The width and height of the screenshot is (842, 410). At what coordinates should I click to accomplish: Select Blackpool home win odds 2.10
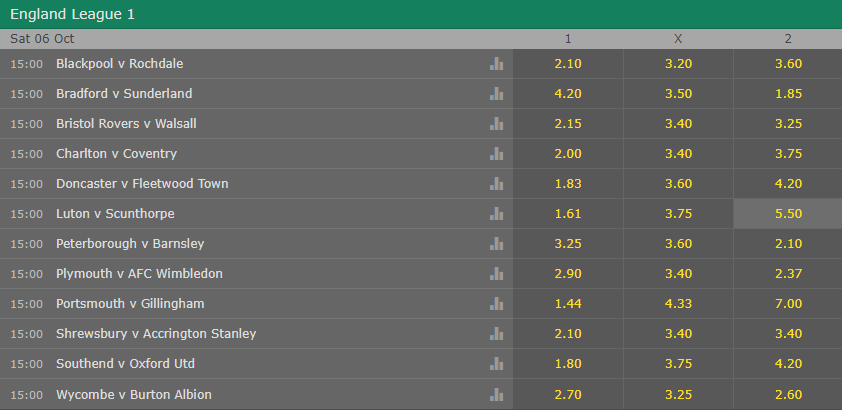click(568, 64)
